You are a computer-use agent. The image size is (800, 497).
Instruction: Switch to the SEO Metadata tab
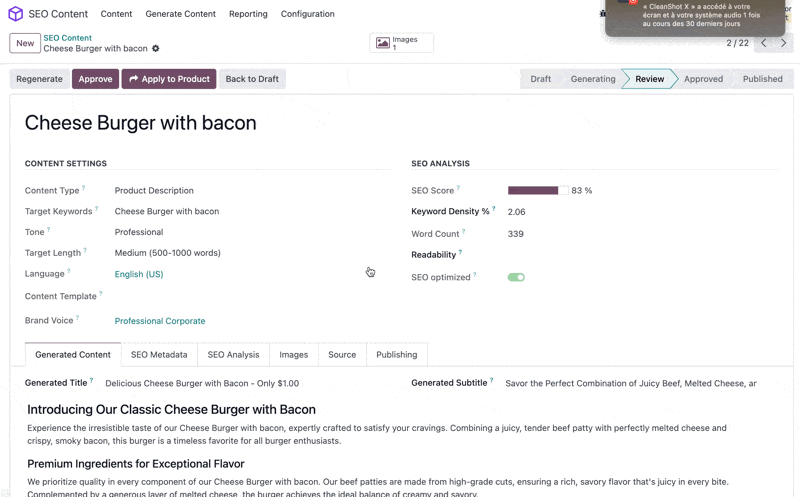click(x=159, y=354)
